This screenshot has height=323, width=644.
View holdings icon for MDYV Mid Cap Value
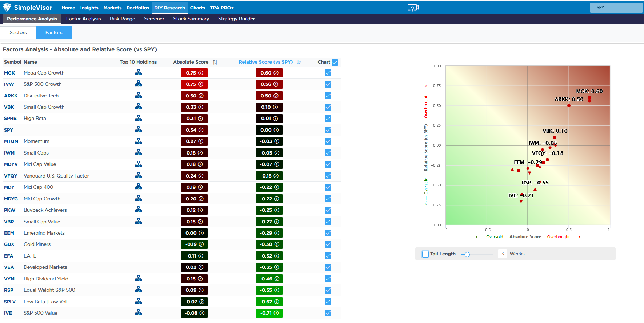tap(138, 164)
